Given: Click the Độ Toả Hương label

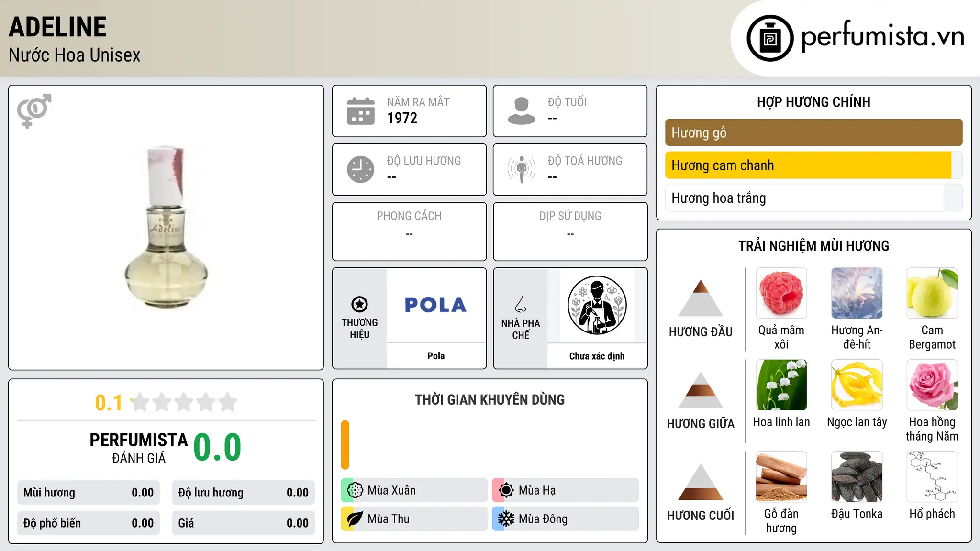Looking at the screenshot, I should point(585,161).
